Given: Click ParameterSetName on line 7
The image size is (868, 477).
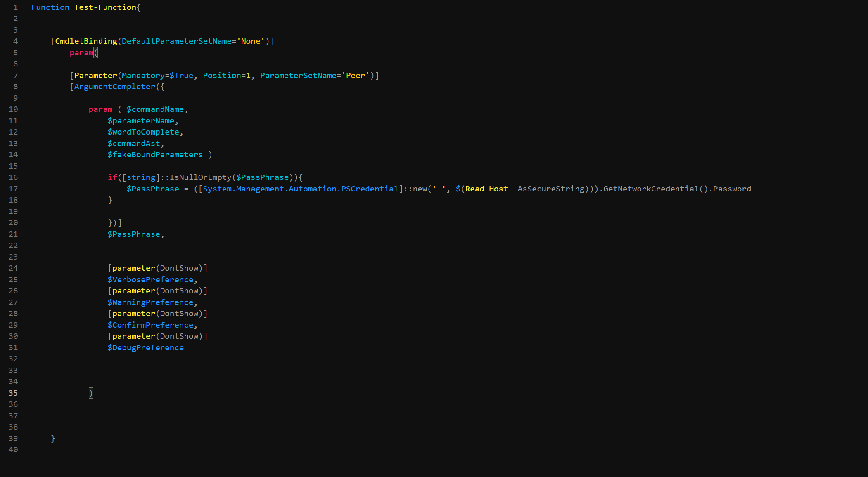Looking at the screenshot, I should pos(299,75).
